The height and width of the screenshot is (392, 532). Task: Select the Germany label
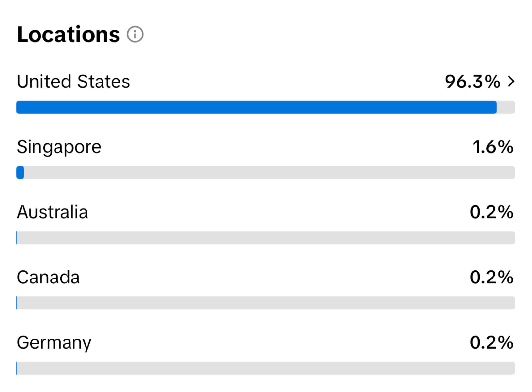54,343
